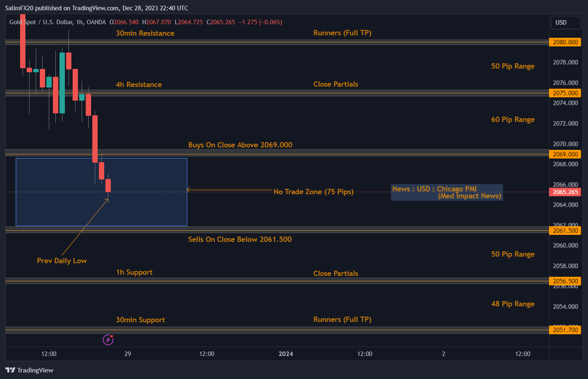Image resolution: width=588 pixels, height=379 pixels.
Task: Click the Sells On Close Below 2061.500 text
Action: pos(240,239)
